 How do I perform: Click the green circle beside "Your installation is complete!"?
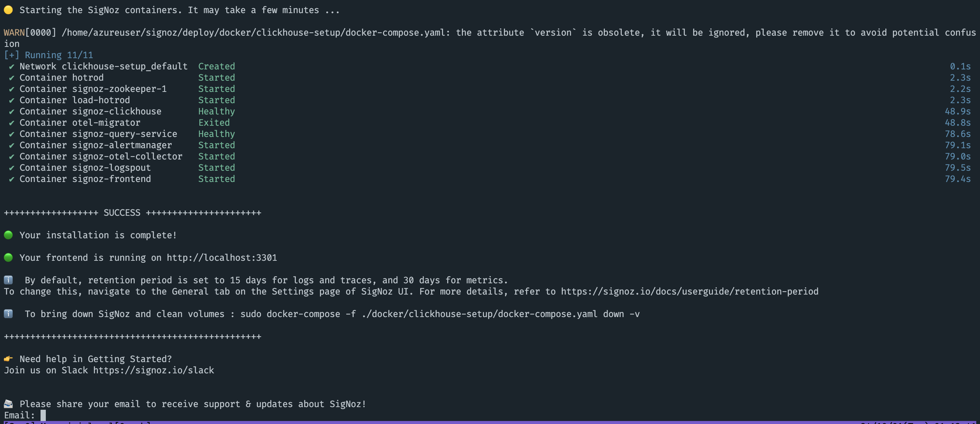(8, 235)
